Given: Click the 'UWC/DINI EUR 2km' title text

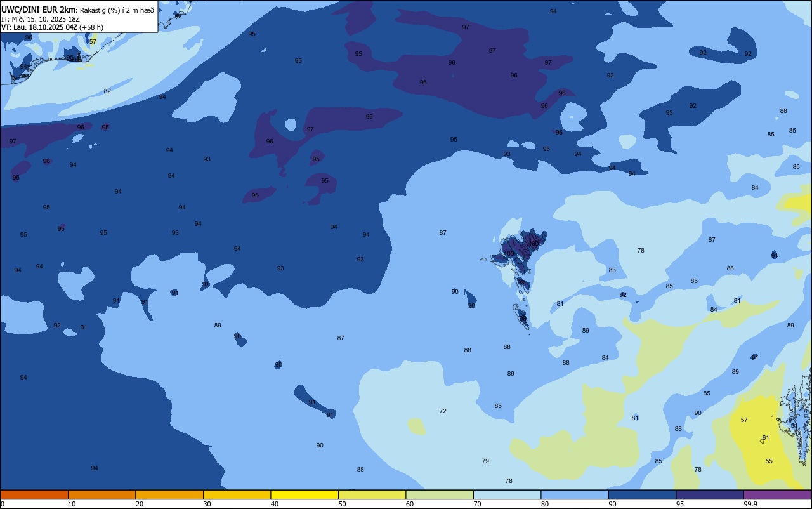Looking at the screenshot, I should [x=38, y=9].
